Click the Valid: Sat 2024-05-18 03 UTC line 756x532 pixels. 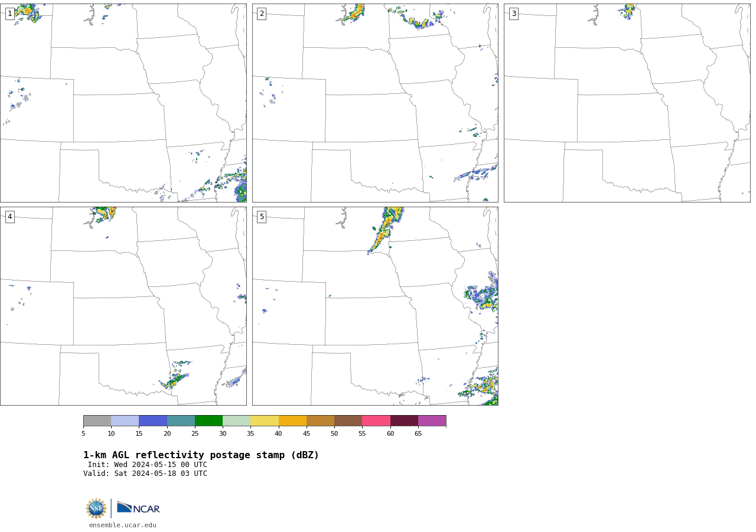145,474
